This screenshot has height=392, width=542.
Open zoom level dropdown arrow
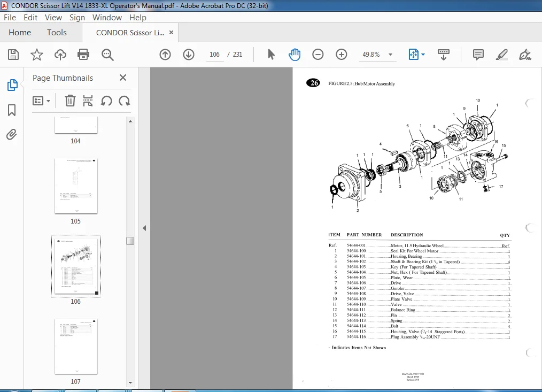pos(390,55)
